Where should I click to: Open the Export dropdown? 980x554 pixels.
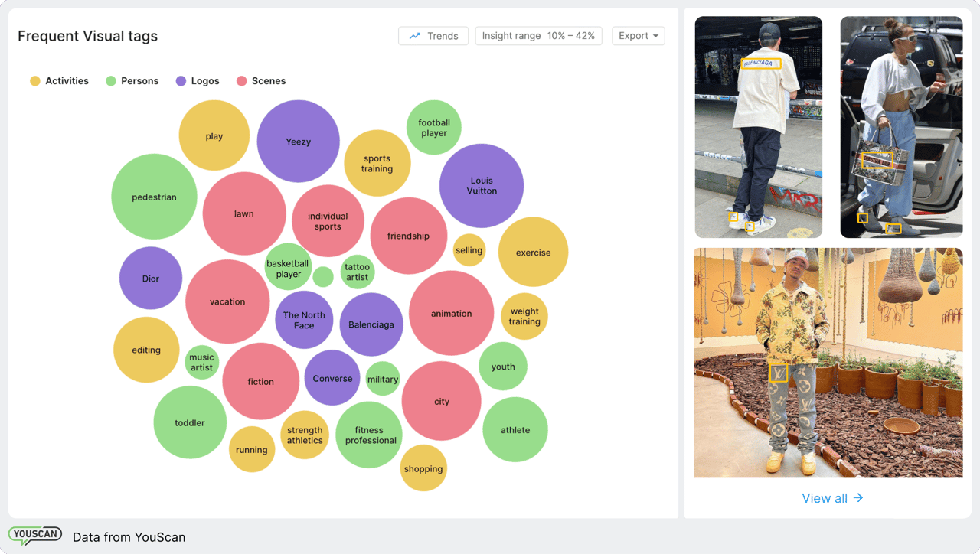638,36
